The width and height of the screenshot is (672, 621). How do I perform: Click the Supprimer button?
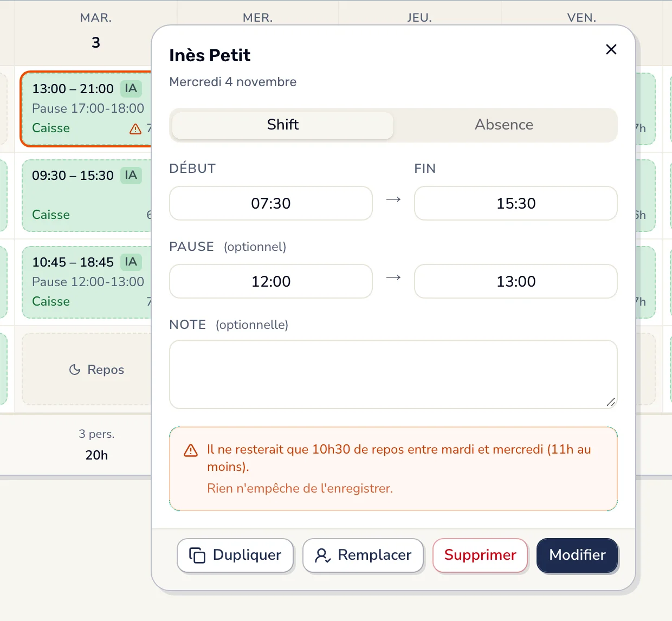[480, 555]
